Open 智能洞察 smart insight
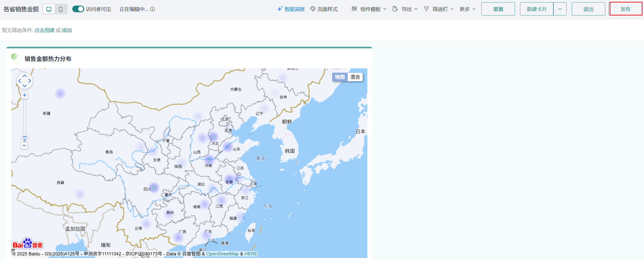This screenshot has height=260, width=644. [291, 9]
